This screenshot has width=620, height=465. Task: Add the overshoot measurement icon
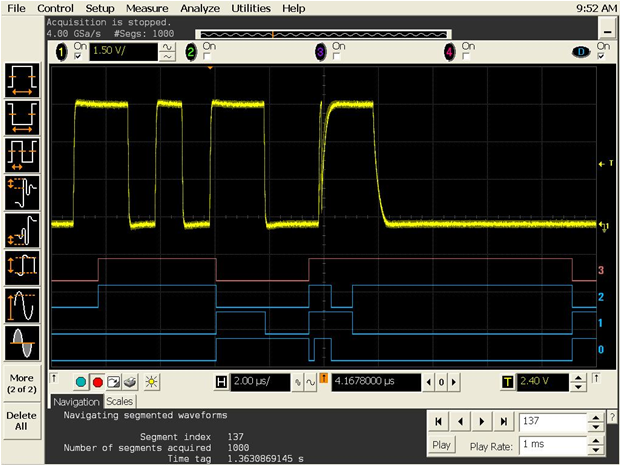click(x=22, y=193)
